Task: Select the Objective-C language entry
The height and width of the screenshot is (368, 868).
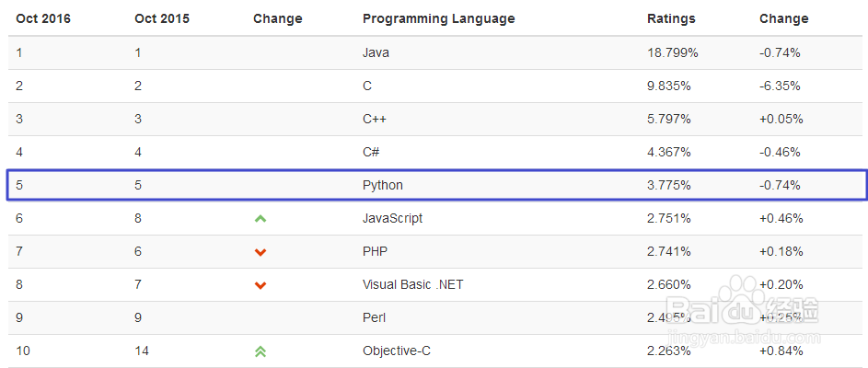Action: (395, 351)
